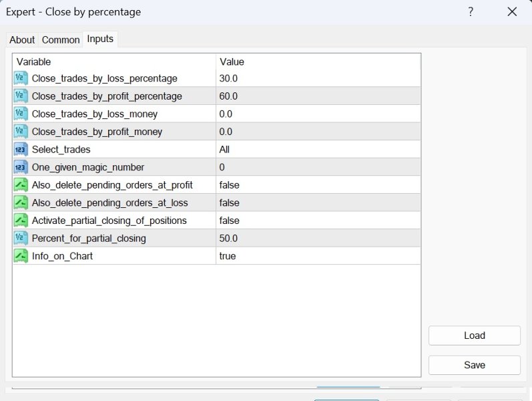Edit the Close_trades_by_loss_percentage value 30.0

(228, 79)
